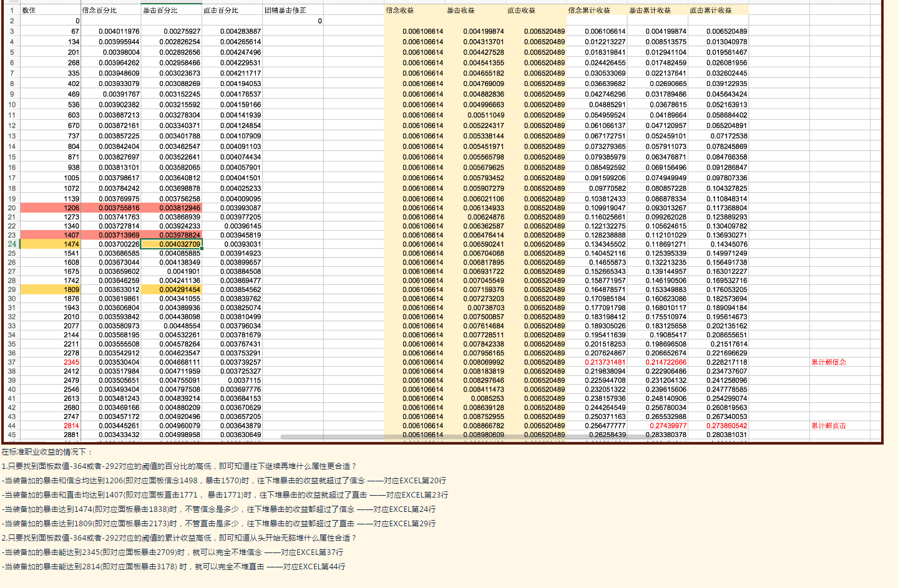Click the red-highlighted cell 1407

(x=51, y=235)
